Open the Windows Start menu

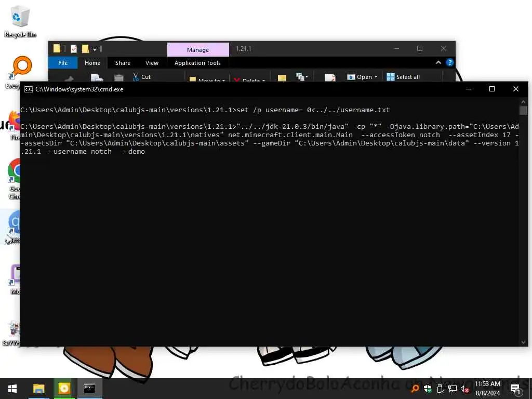12,389
